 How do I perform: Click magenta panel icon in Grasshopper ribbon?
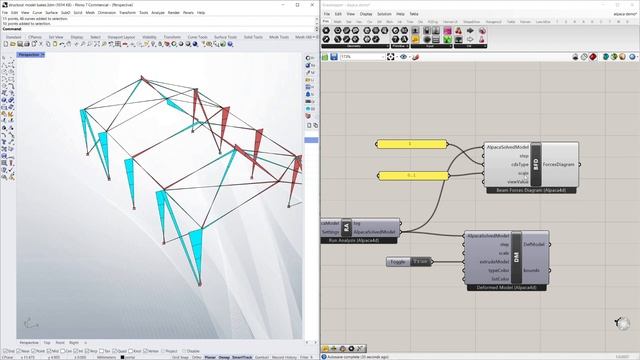point(447,31)
